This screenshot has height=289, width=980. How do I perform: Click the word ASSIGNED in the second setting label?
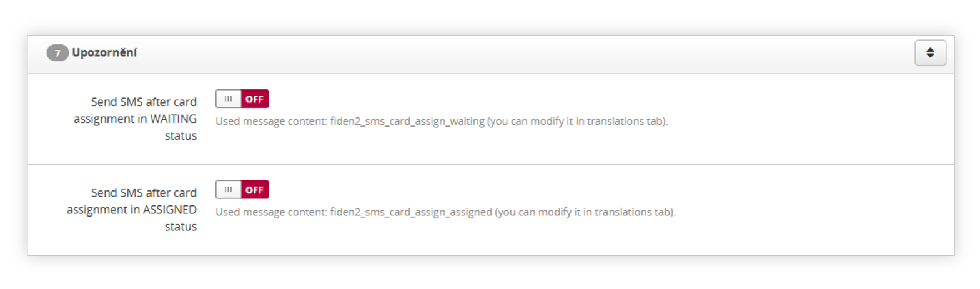point(170,210)
